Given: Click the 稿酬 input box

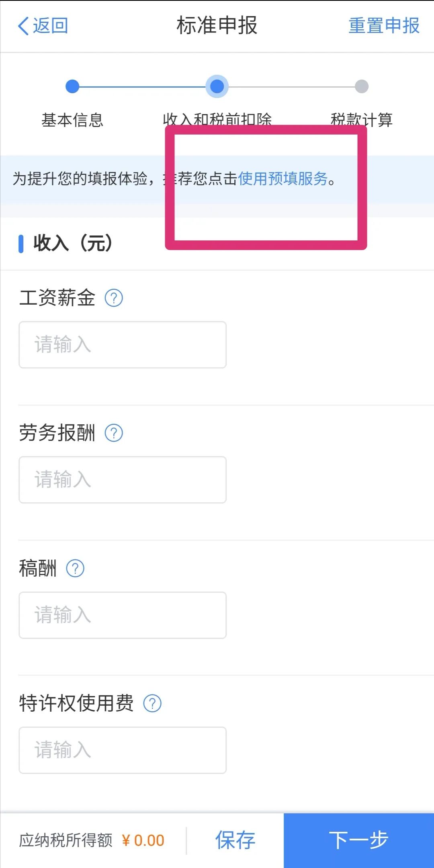Looking at the screenshot, I should tap(122, 614).
